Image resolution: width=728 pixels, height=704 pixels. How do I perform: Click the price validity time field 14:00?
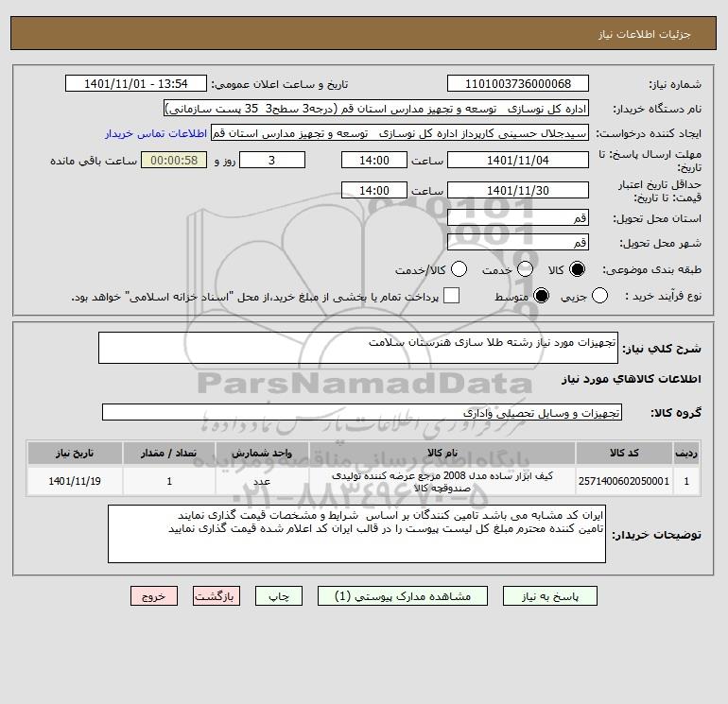(x=374, y=190)
